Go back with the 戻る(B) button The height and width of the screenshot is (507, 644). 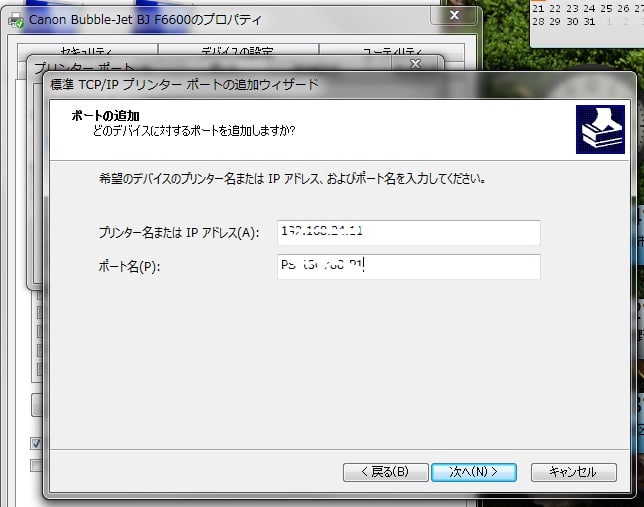386,472
